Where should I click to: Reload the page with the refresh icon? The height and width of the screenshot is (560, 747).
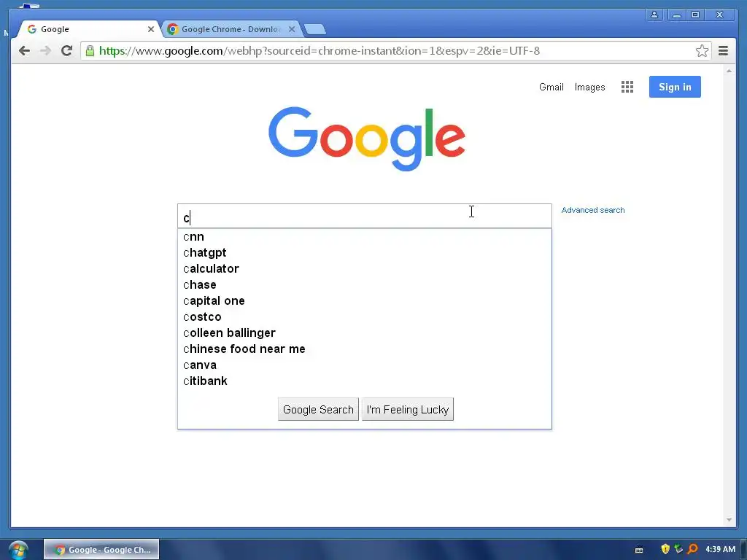pos(66,50)
